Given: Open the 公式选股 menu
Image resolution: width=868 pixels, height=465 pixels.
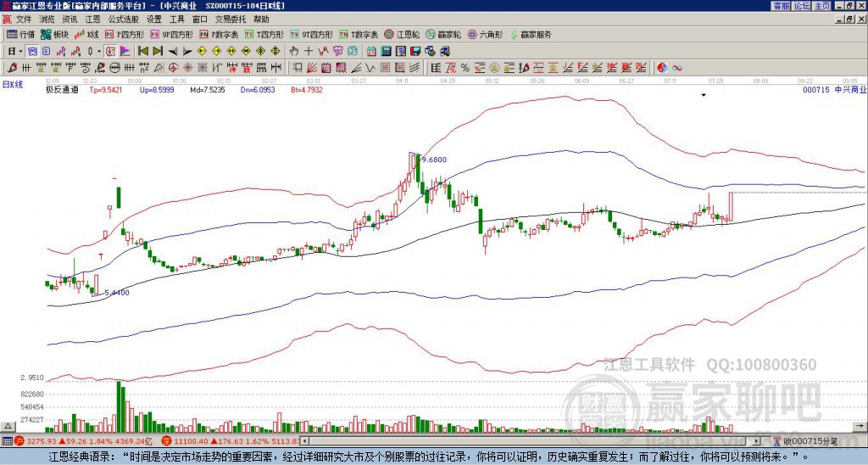Looking at the screenshot, I should pyautogui.click(x=124, y=20).
